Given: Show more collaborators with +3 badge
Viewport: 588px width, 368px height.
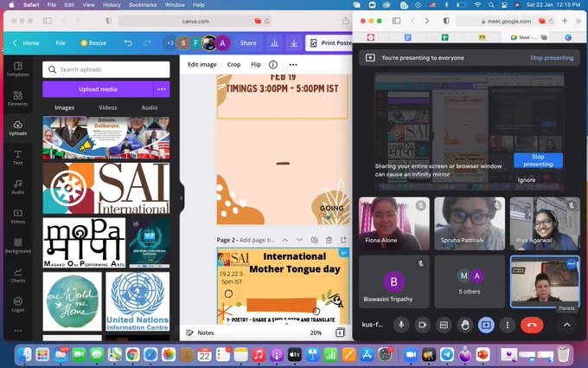Looking at the screenshot, I should click(169, 43).
